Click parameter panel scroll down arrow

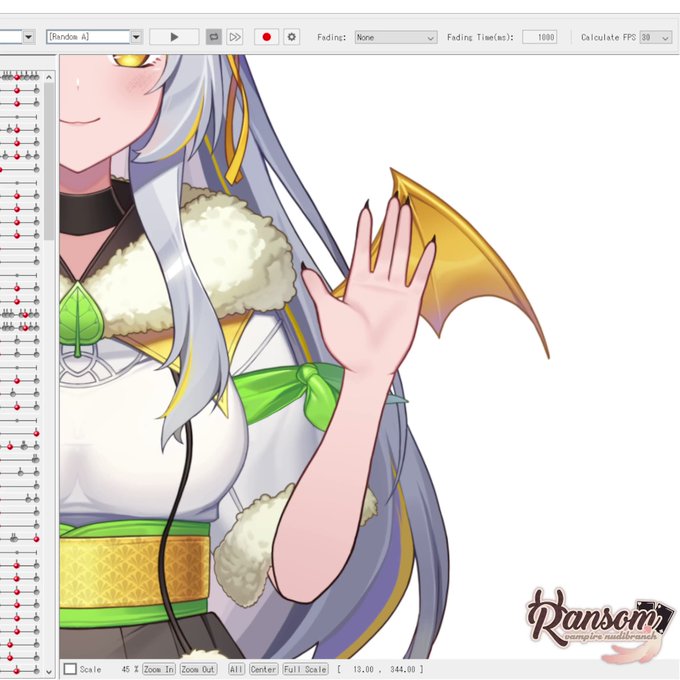pos(49,672)
